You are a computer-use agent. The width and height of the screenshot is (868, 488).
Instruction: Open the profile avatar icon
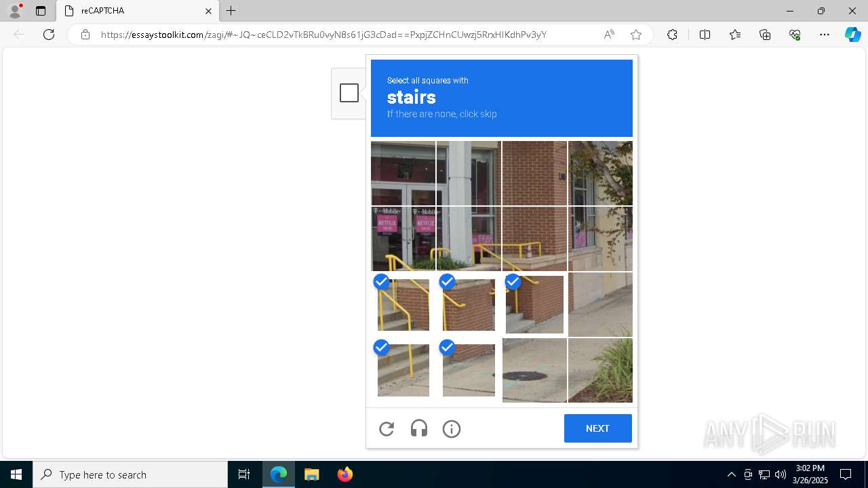point(15,11)
